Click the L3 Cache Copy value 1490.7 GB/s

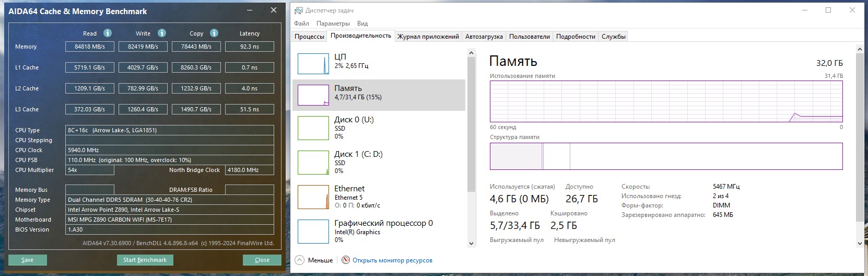point(196,109)
